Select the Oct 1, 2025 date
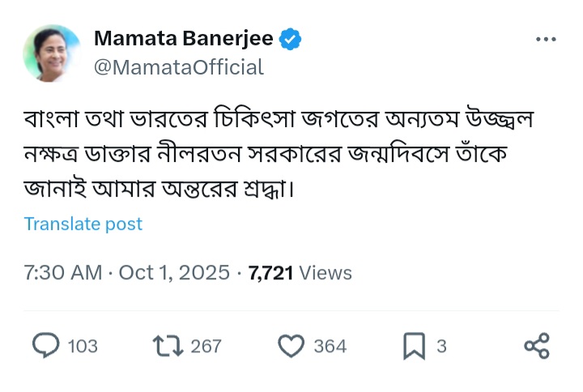This screenshot has height=392, width=583. (x=174, y=273)
